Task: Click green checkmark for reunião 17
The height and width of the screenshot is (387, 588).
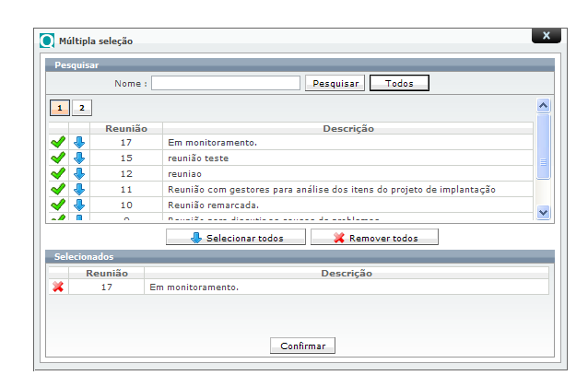Action: [x=58, y=142]
